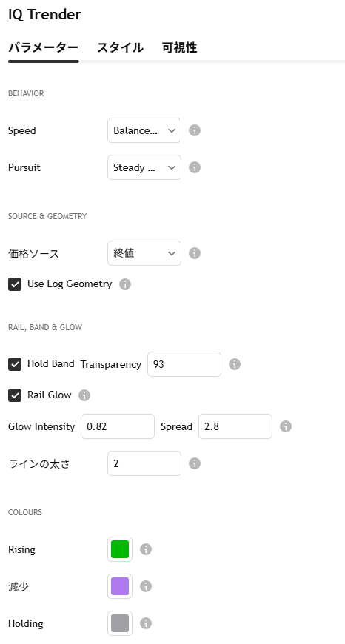Click the info icon next to Rail Glow
The width and height of the screenshot is (345, 644).
84,395
